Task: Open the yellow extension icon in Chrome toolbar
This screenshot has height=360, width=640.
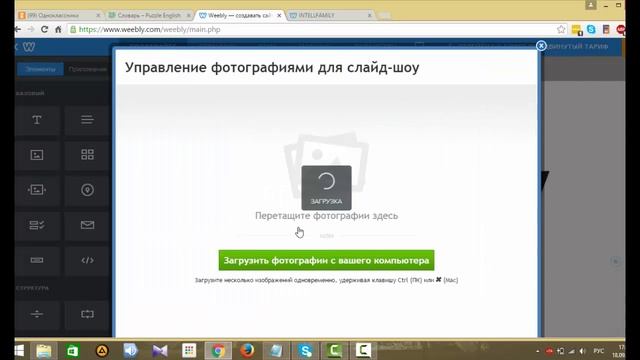Action: [x=577, y=30]
